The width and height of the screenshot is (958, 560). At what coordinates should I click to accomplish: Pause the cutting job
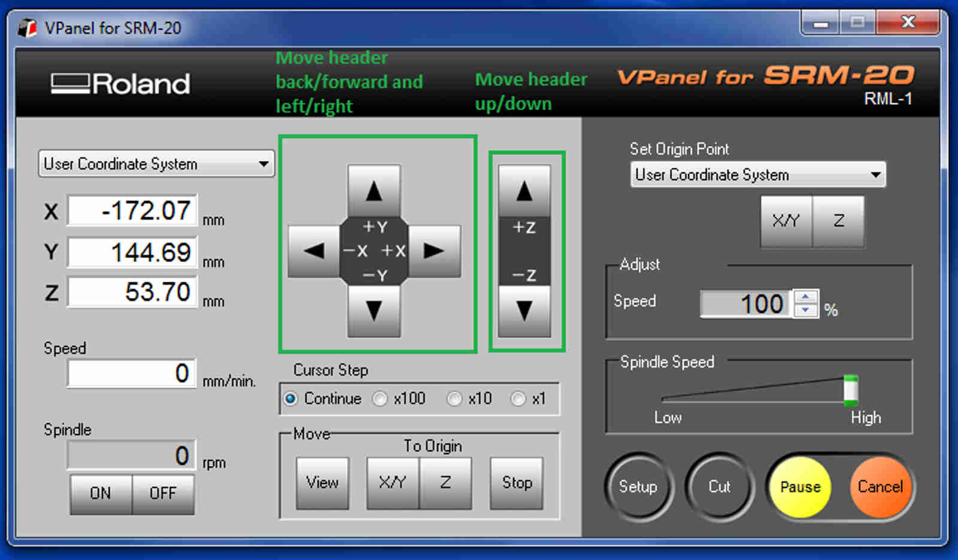[800, 487]
